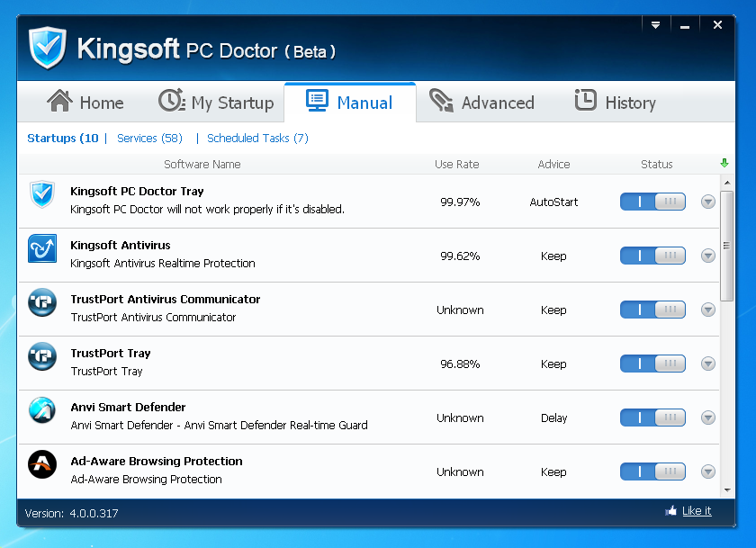Open dropdown for TrustPort Antivirus Communicator
Screen dimensions: 756x548
pyautogui.click(x=708, y=310)
